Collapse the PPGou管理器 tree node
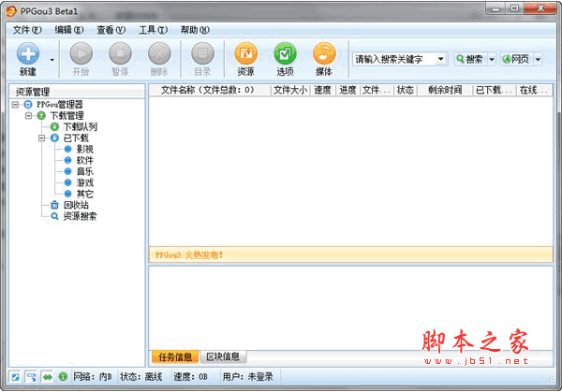Image resolution: width=562 pixels, height=392 pixels. [x=15, y=105]
